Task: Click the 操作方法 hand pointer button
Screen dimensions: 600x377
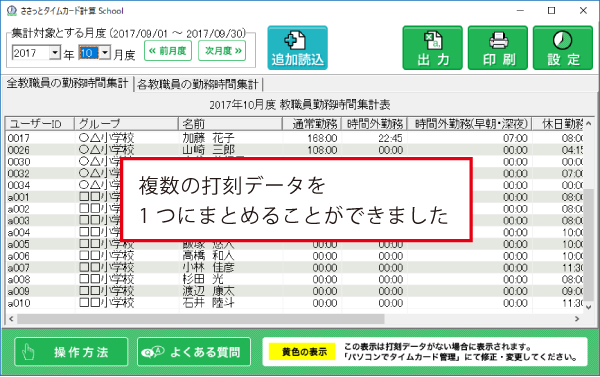Action: [71, 352]
